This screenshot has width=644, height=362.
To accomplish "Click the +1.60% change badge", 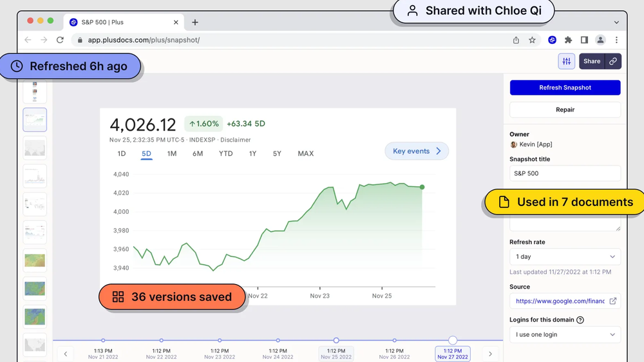I will click(x=204, y=124).
